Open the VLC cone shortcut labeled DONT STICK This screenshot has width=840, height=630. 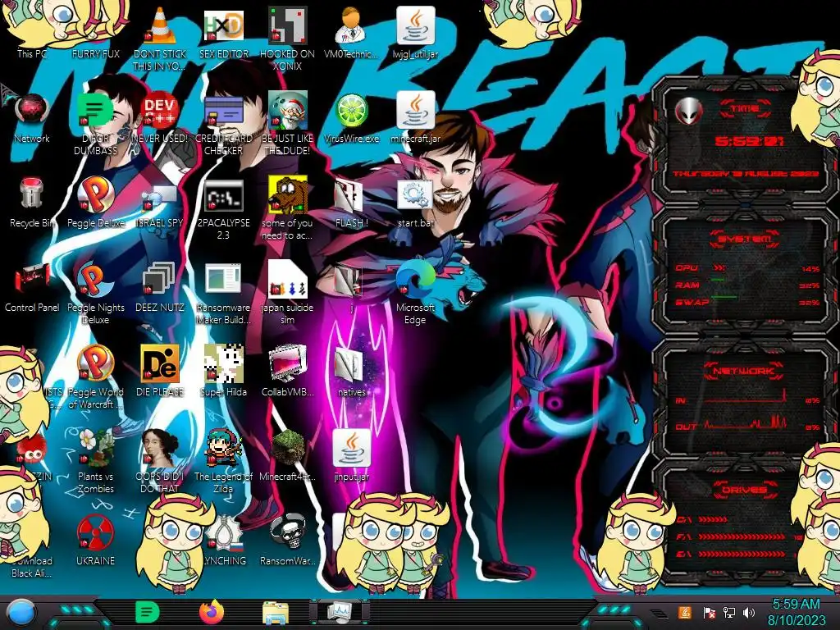pos(160,39)
